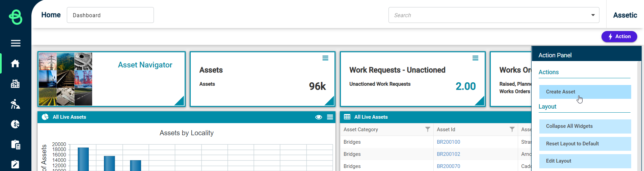Viewport: 644px width, 171px height.
Task: Open asset BR200102 link
Action: pyautogui.click(x=448, y=154)
